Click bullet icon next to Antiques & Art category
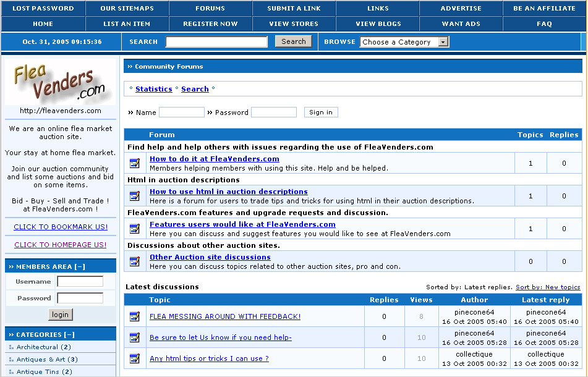 [11, 360]
